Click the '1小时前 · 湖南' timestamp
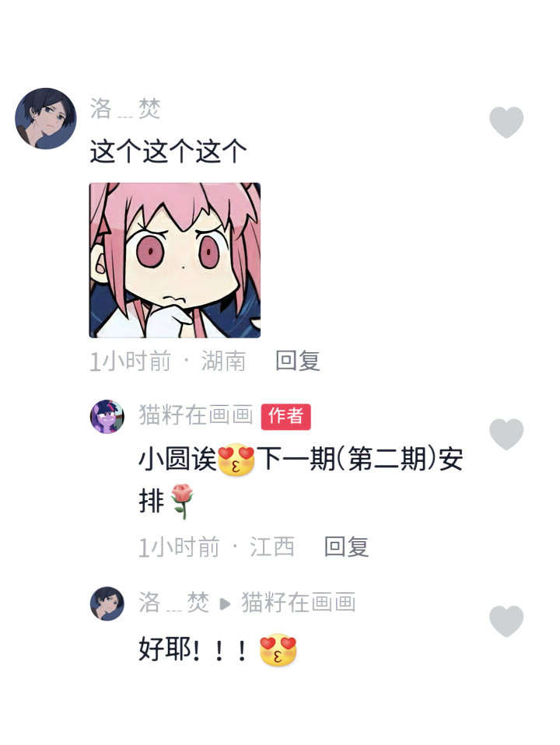 pos(168,361)
